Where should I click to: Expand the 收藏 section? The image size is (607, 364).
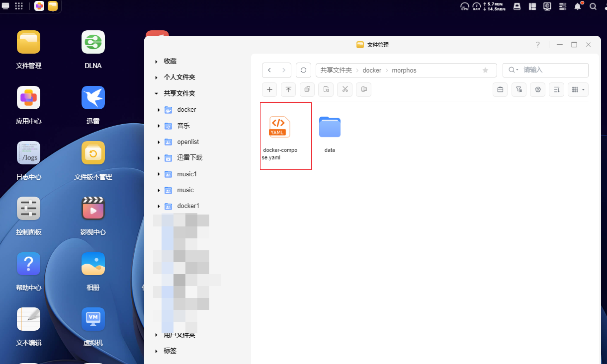click(x=157, y=62)
